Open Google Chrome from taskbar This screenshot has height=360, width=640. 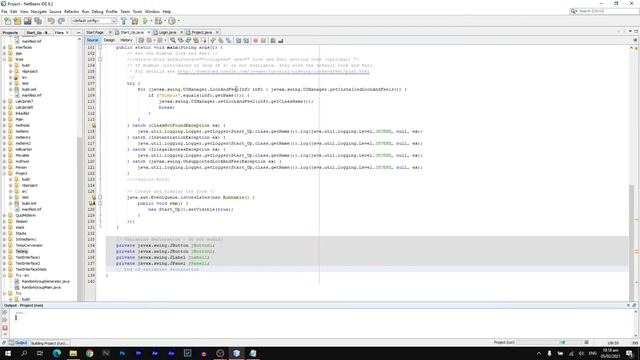[x=89, y=353]
